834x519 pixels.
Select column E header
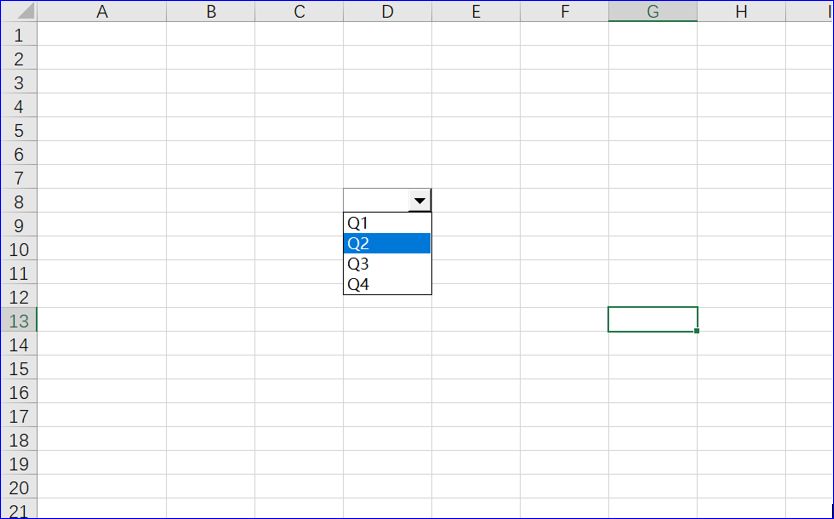476,11
